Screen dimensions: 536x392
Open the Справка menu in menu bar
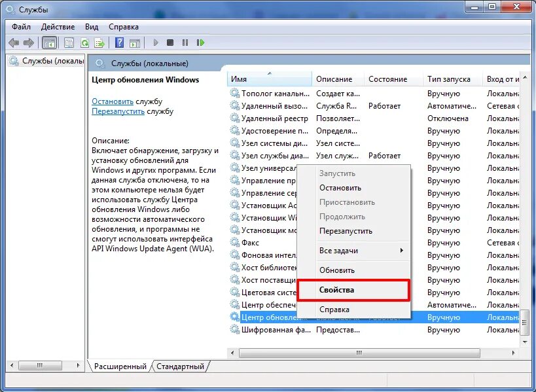[124, 27]
